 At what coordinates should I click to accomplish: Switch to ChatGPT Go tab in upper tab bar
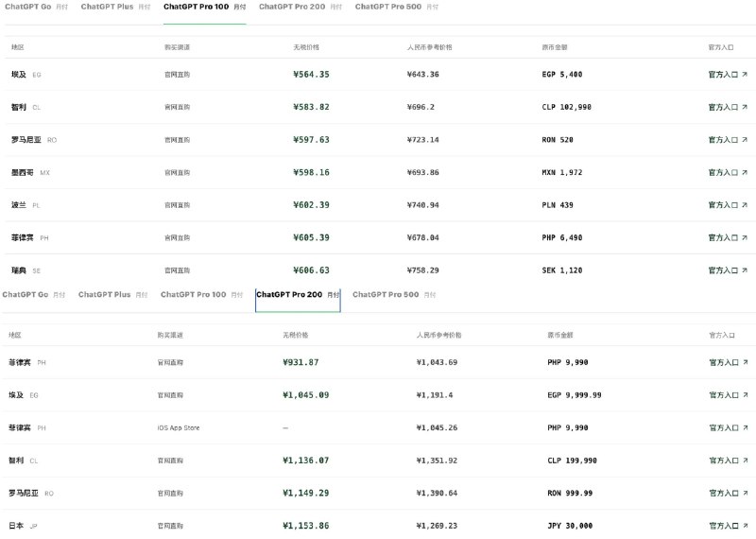pyautogui.click(x=36, y=7)
